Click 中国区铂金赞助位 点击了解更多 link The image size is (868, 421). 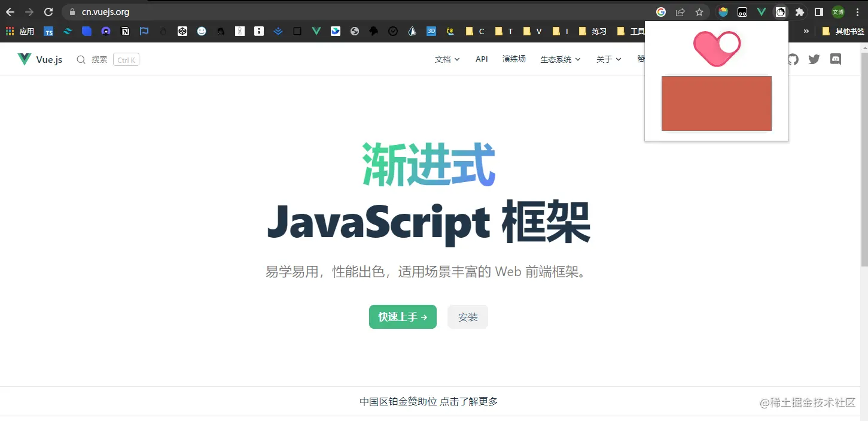tap(428, 402)
